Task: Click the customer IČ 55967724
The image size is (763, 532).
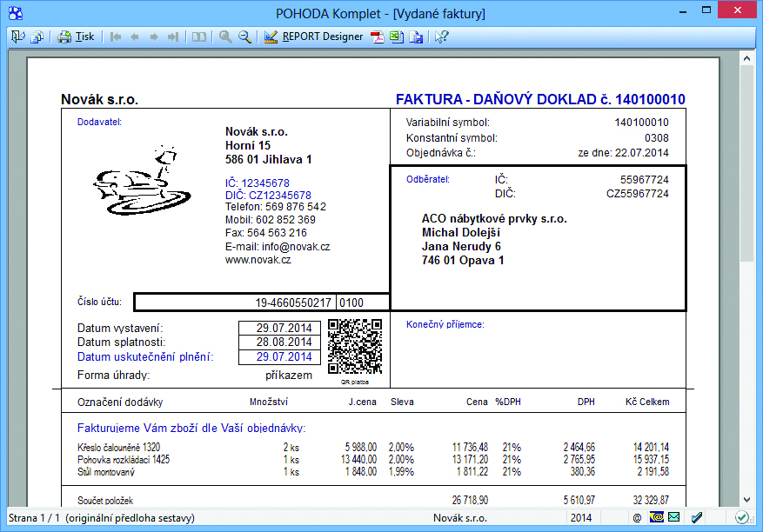Action: point(645,179)
